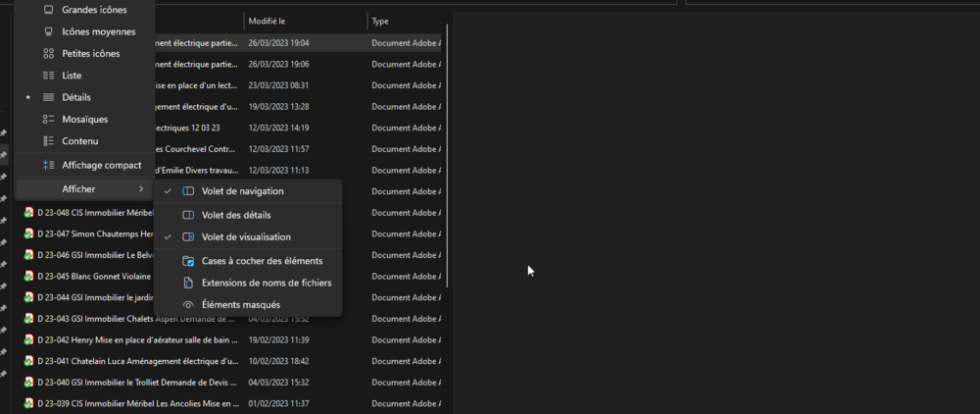Enable Cases à cocher des éléments
Viewport: 980px width, 414px height.
[261, 261]
